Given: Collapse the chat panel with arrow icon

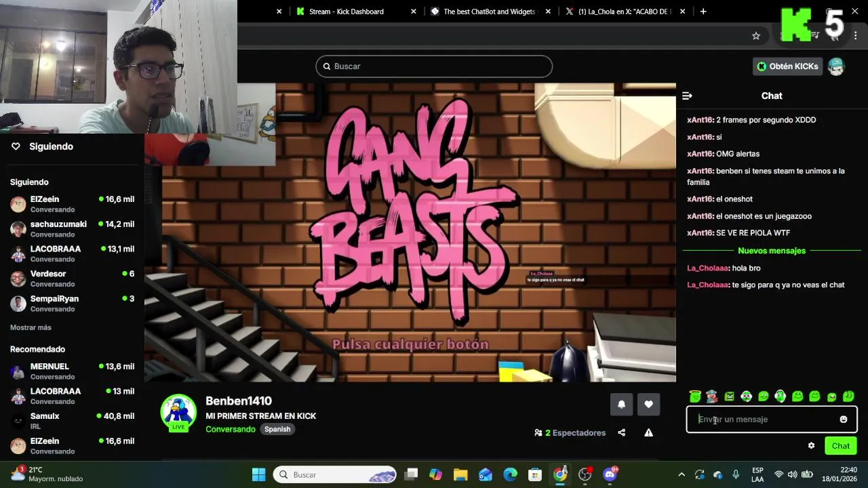Looking at the screenshot, I should tap(687, 96).
